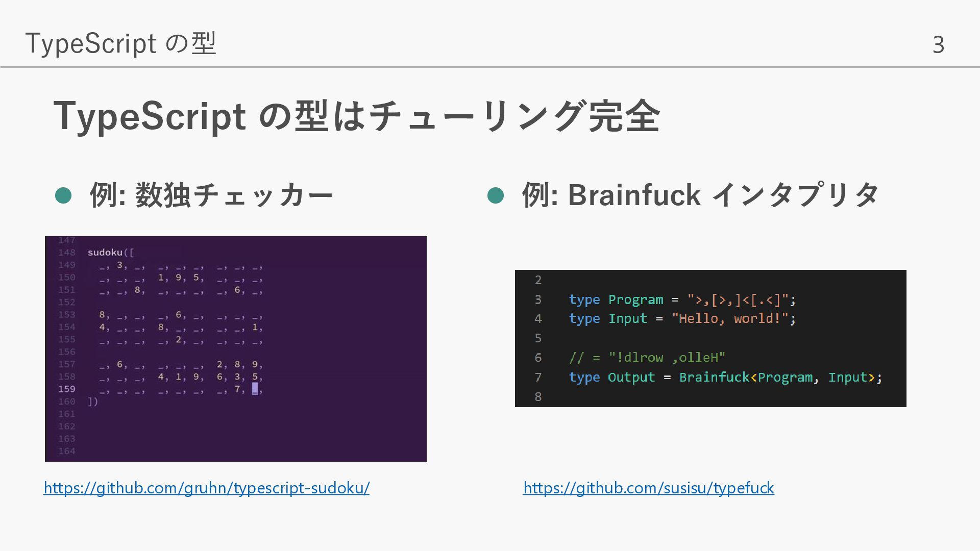Click the green bullet before Brainfuck インタプリタ

(496, 195)
